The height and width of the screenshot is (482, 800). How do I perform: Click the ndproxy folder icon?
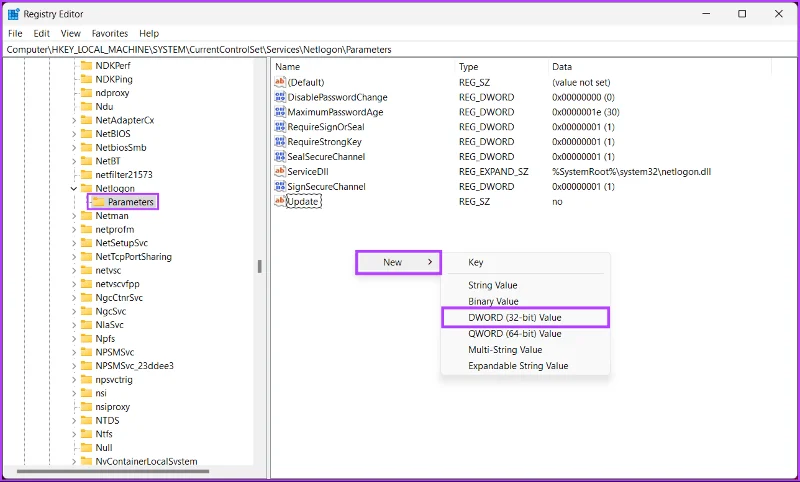86,93
